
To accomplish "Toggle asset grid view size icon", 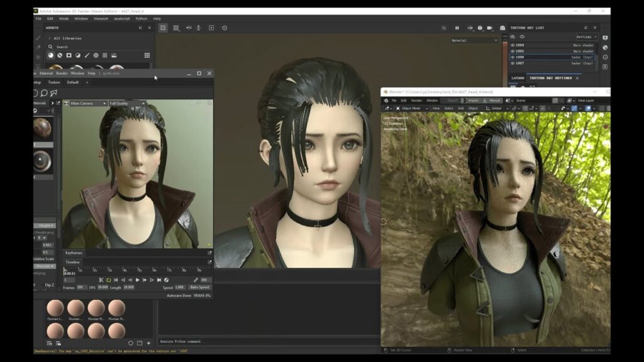I will (x=147, y=55).
